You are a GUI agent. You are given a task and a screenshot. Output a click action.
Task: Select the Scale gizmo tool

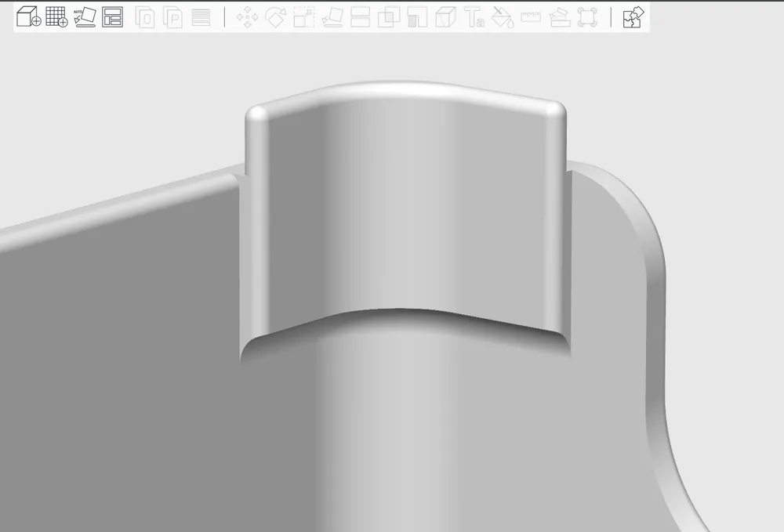[x=303, y=17]
